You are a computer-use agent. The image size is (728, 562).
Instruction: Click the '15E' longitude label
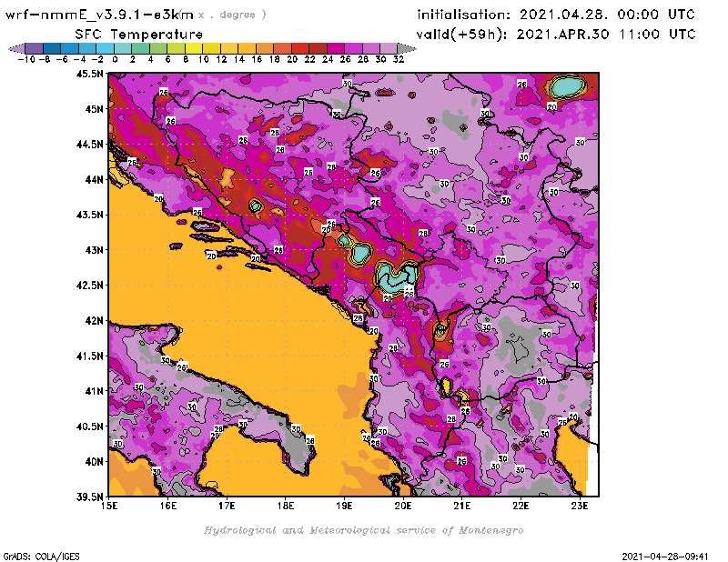[109, 506]
